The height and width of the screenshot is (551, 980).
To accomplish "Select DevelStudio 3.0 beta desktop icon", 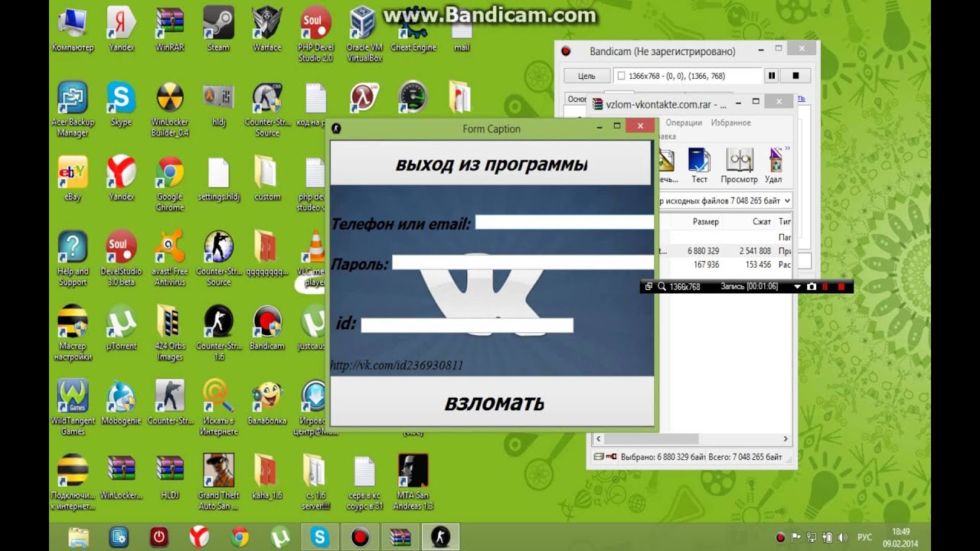I will pyautogui.click(x=121, y=259).
